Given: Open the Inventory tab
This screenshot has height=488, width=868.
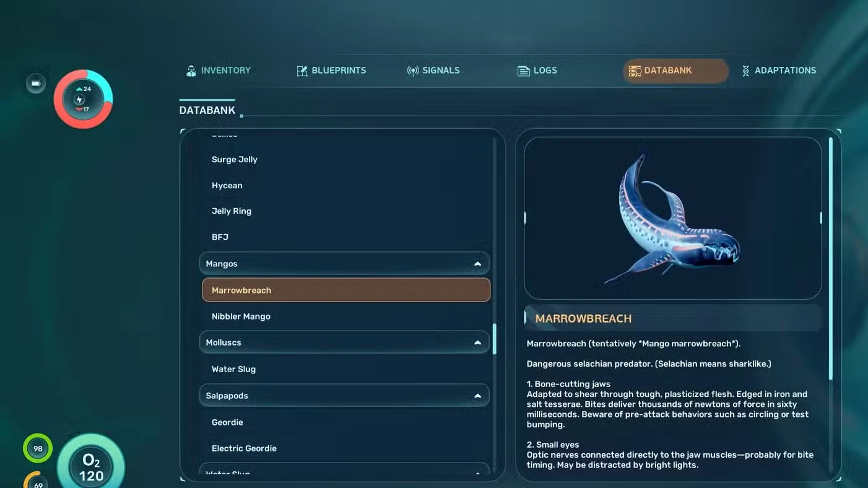Looking at the screenshot, I should tap(219, 71).
